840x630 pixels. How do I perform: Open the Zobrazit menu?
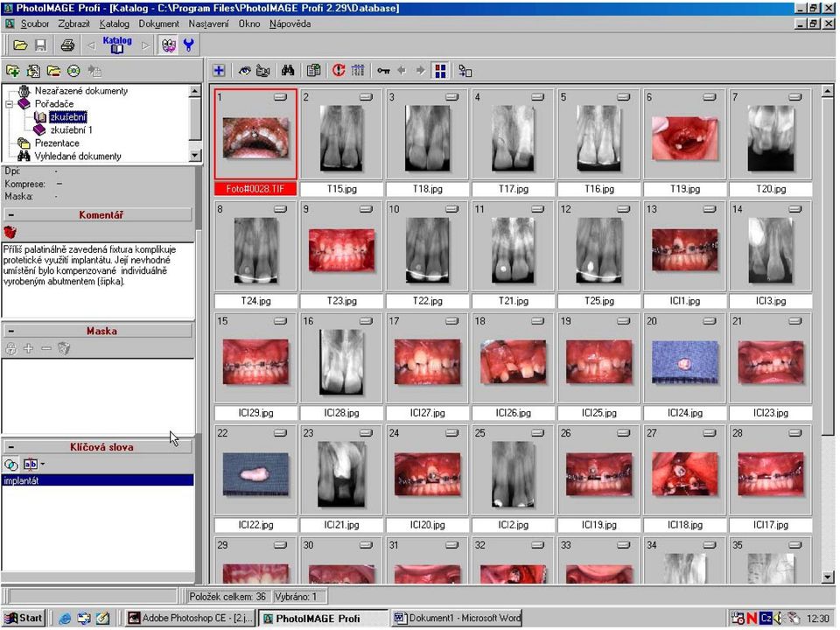tap(73, 24)
